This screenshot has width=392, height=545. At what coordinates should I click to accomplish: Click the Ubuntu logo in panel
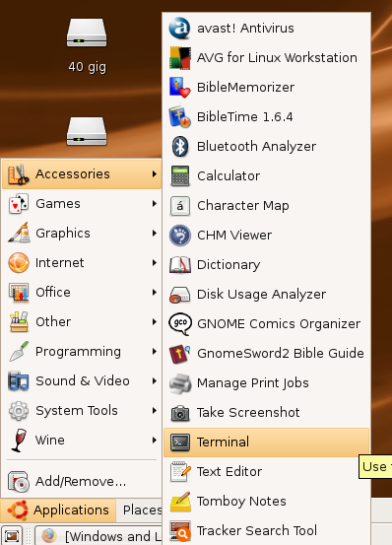click(17, 511)
